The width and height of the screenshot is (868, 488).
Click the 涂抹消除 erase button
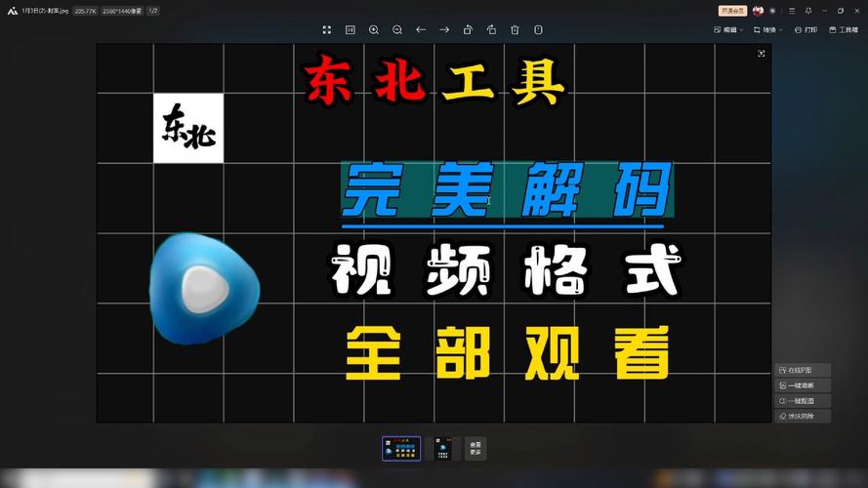[x=803, y=416]
